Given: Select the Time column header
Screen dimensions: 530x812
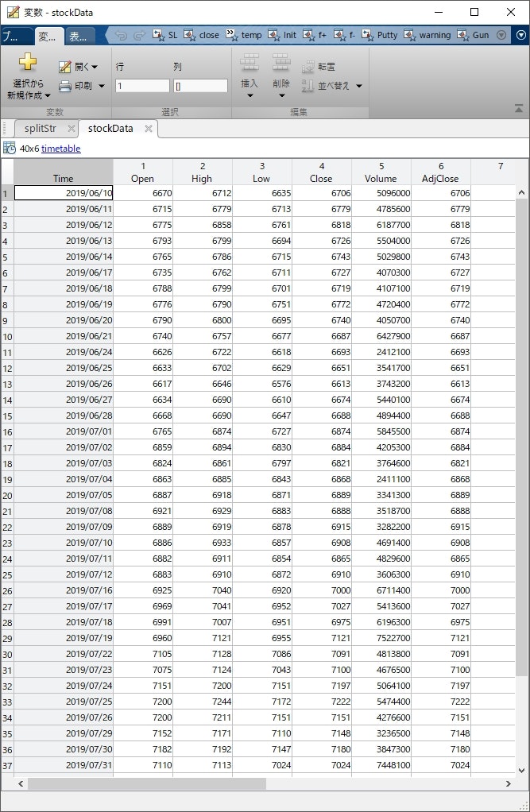Looking at the screenshot, I should coord(64,172).
